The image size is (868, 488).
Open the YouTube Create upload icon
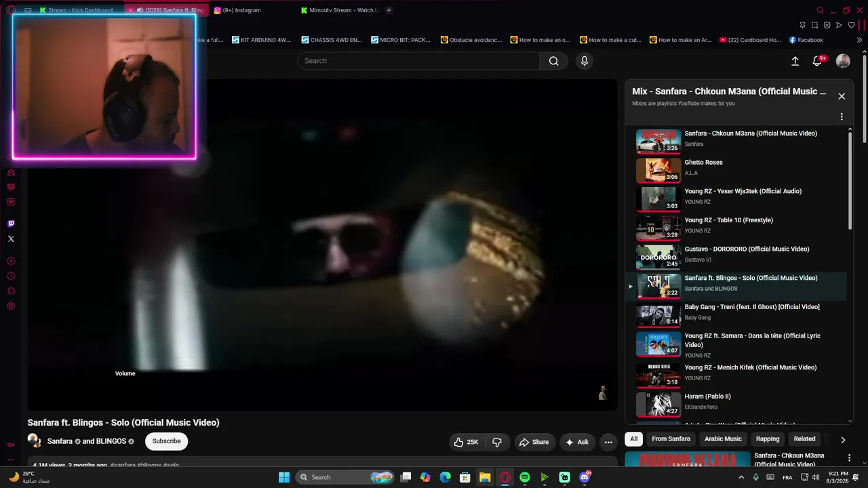point(795,61)
